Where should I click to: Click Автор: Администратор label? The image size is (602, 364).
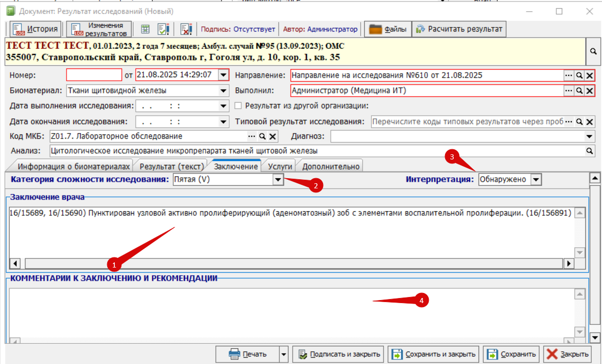pos(320,29)
